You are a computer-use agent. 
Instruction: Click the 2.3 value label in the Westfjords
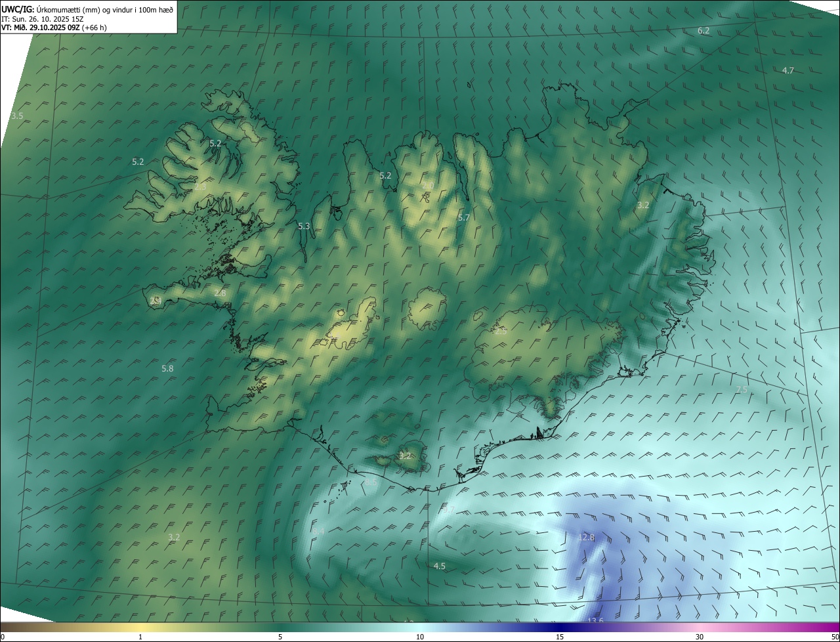coord(200,187)
